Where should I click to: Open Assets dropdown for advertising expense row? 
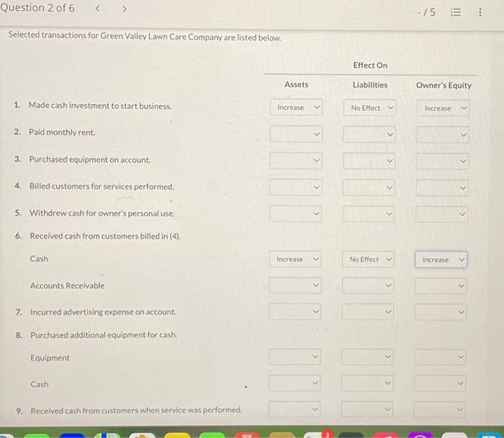[294, 311]
